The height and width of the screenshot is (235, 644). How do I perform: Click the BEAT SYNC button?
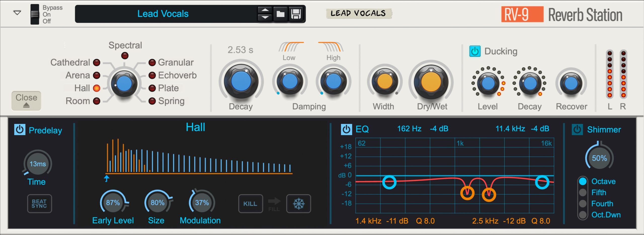(x=39, y=204)
